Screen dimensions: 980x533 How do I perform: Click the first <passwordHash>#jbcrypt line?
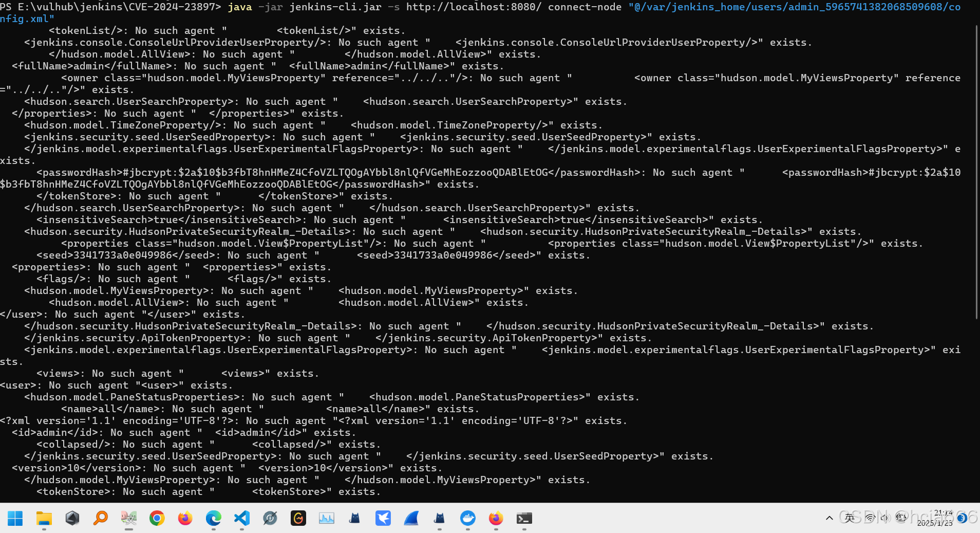[338, 172]
